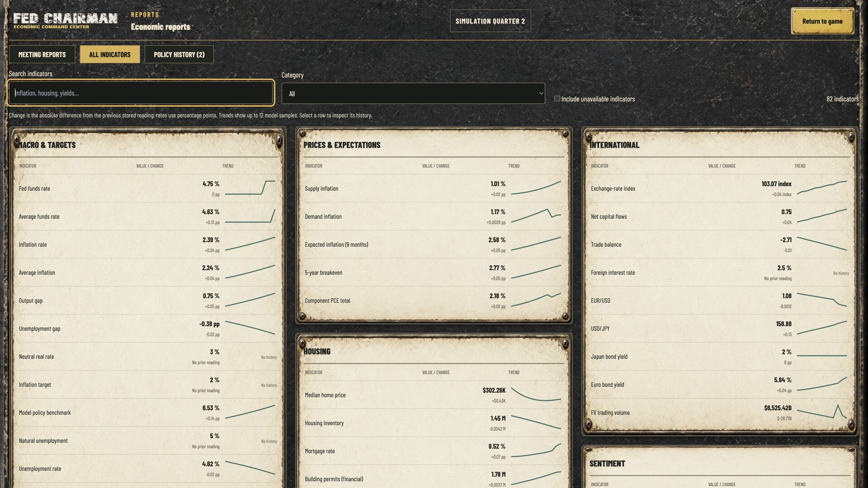The image size is (868, 488).
Task: Inspect the EUR/USD trend sparkline
Action: (x=822, y=300)
